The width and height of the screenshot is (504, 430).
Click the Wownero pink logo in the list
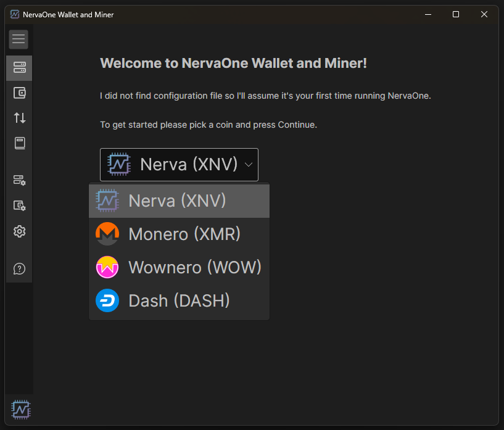pos(107,267)
